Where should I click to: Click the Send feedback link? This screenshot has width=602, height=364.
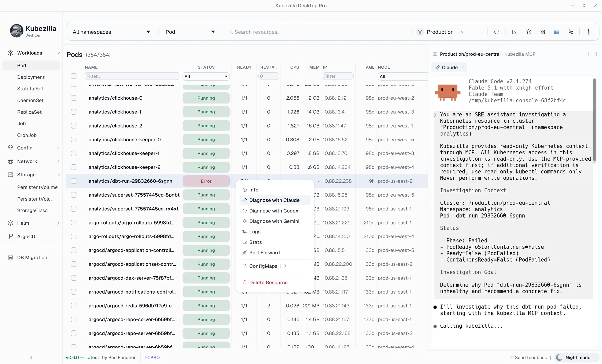coord(528,357)
